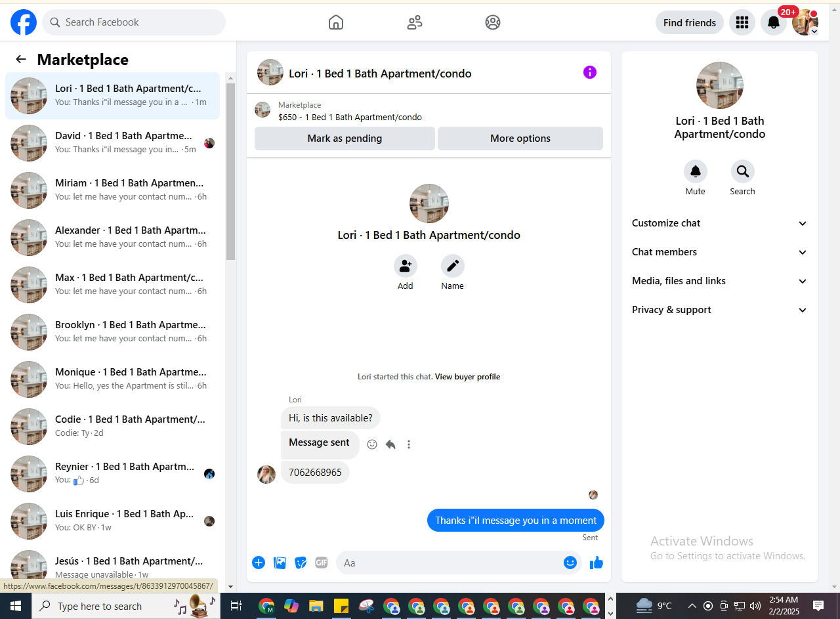Search within the conversation
Image resolution: width=840 pixels, height=619 pixels.
[x=743, y=171]
